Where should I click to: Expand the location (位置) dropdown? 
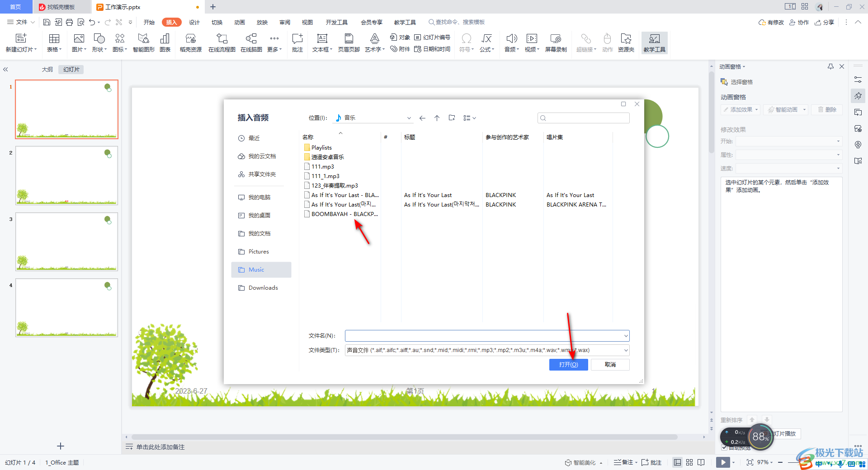(409, 118)
